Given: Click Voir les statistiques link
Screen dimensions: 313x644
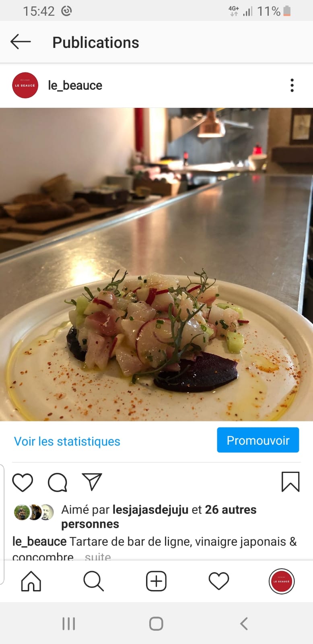Looking at the screenshot, I should pyautogui.click(x=67, y=441).
